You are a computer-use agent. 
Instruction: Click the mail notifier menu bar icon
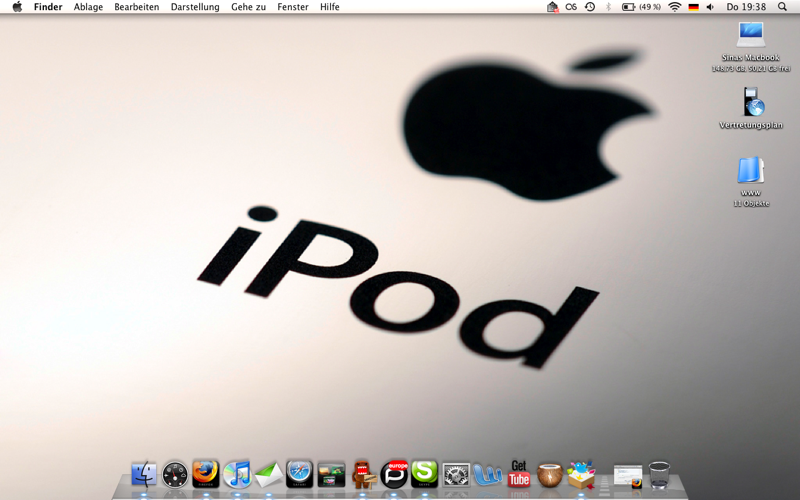pyautogui.click(x=553, y=7)
